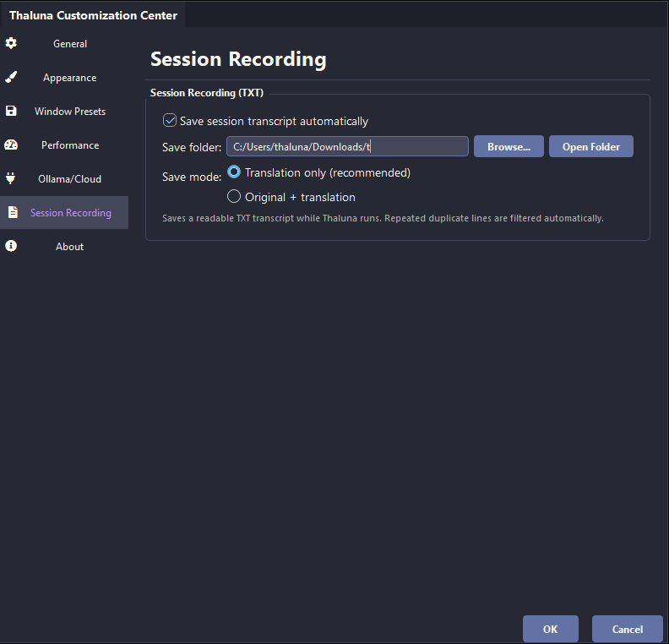Click the Session Recording document icon
Viewport: 669px width, 644px height.
13,212
